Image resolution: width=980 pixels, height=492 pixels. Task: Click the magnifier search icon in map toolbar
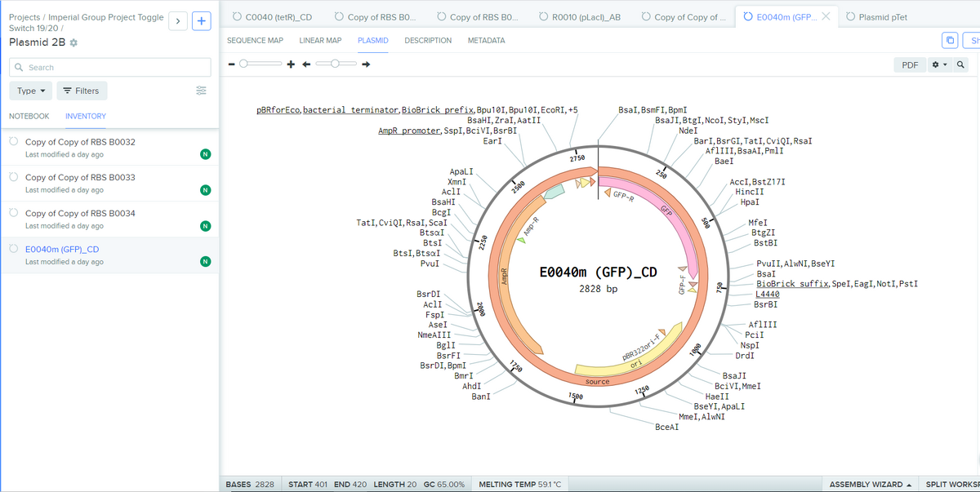click(x=960, y=64)
